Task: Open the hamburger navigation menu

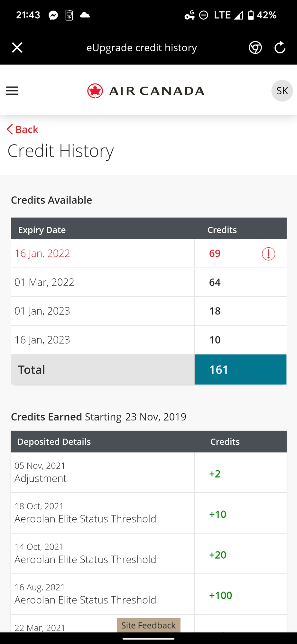Action: pos(12,91)
